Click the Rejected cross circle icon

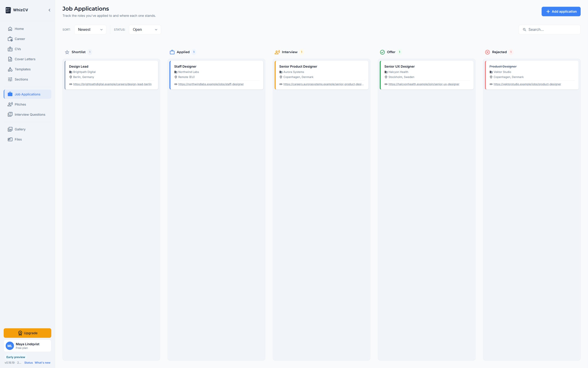(487, 52)
